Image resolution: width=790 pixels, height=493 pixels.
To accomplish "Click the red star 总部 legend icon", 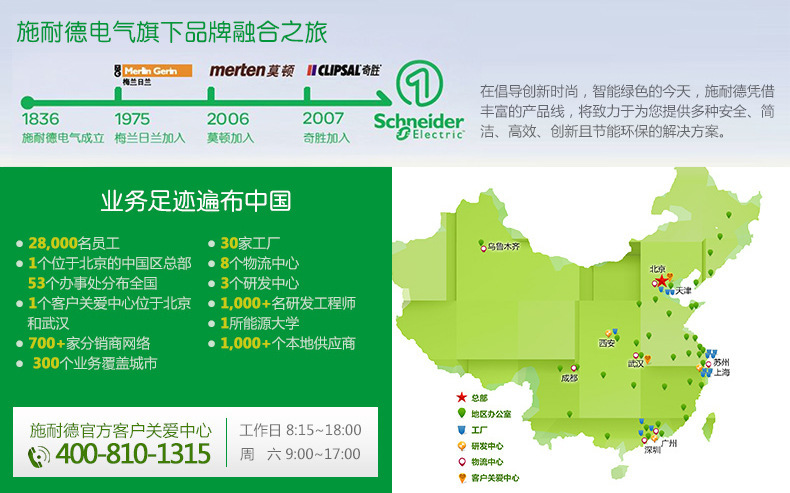I will [x=462, y=397].
